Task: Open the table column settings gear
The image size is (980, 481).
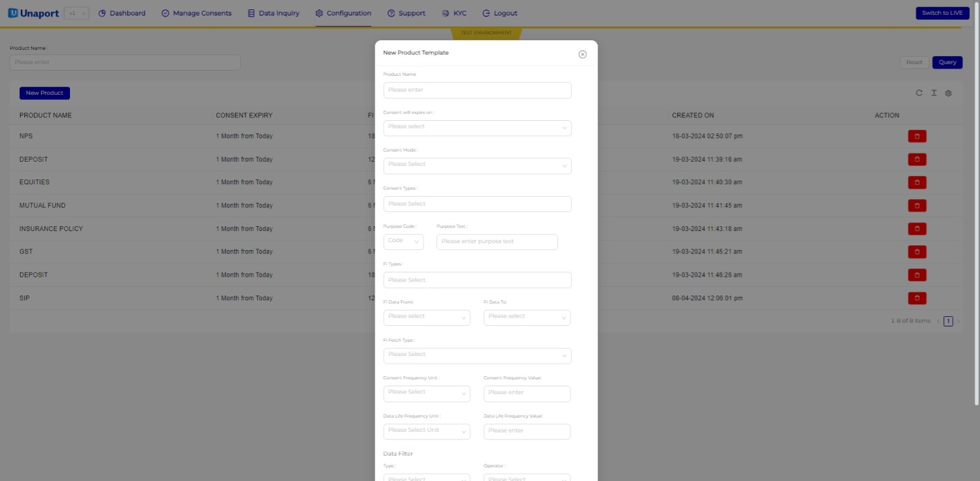Action: (948, 93)
